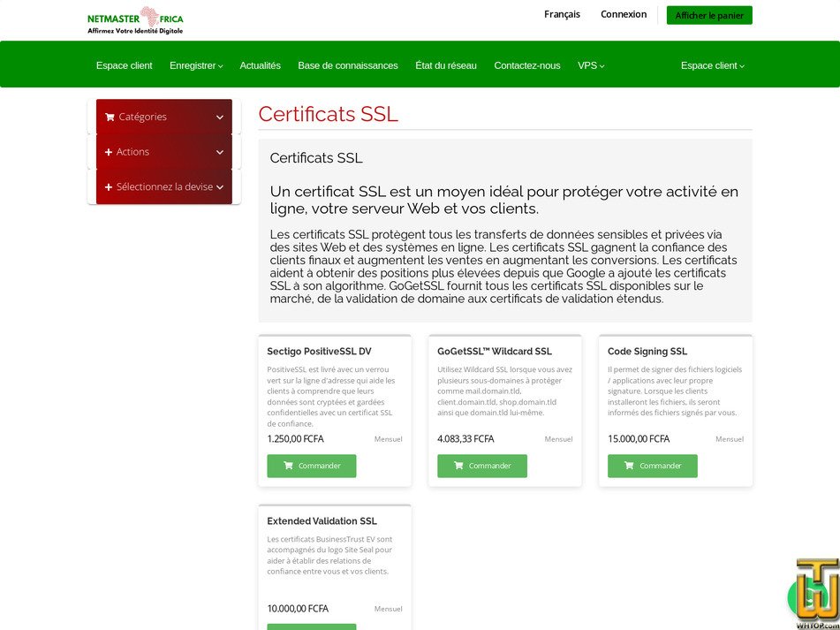This screenshot has height=630, width=840.
Task: Click the Connexion link
Action: pos(624,14)
